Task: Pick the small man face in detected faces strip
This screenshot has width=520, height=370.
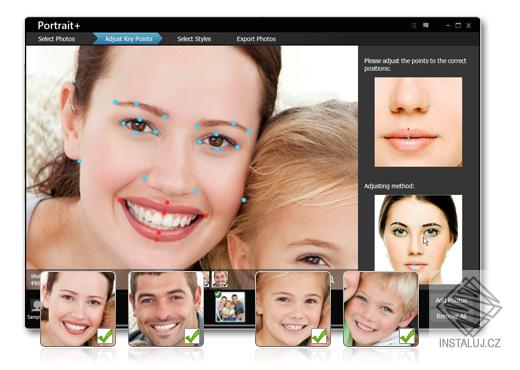Action: coord(220,279)
